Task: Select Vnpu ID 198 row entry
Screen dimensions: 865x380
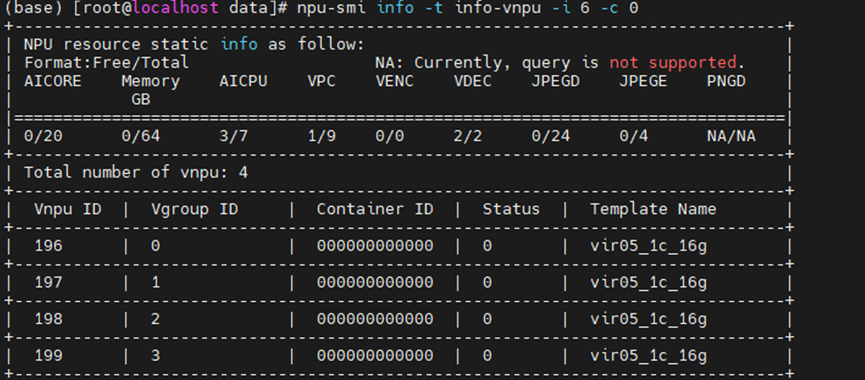Action: tap(49, 319)
